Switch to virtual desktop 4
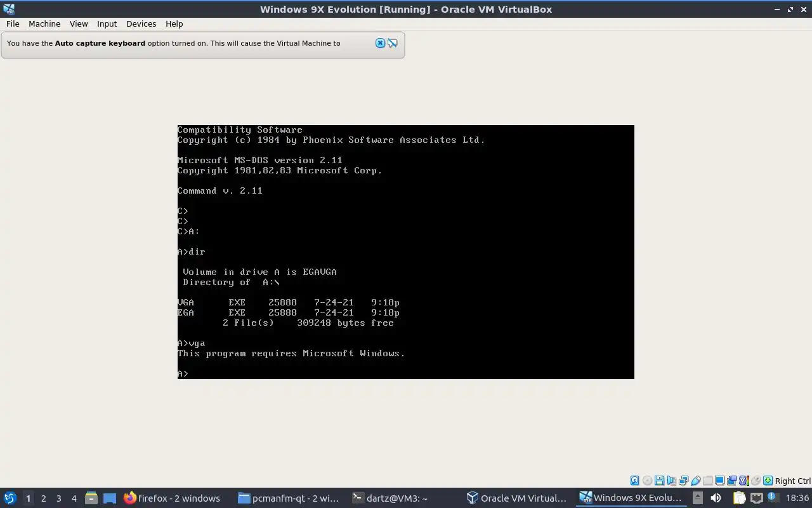Image resolution: width=812 pixels, height=508 pixels. click(74, 498)
